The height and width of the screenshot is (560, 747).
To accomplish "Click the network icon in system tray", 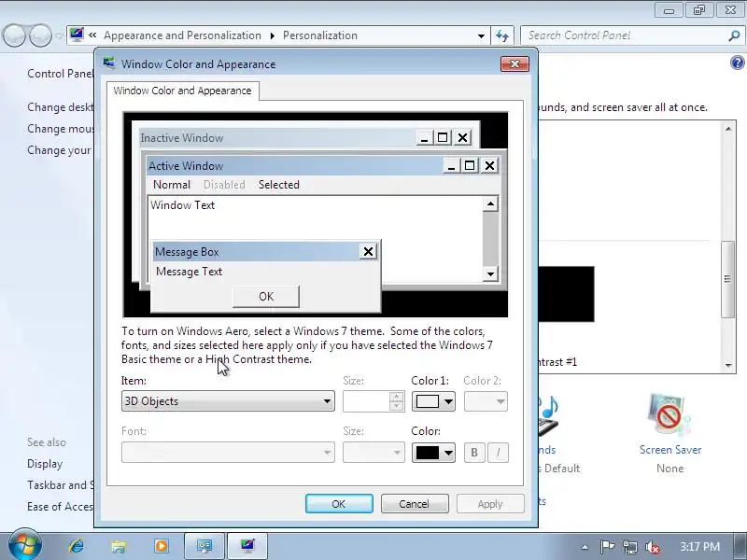I will point(629,547).
